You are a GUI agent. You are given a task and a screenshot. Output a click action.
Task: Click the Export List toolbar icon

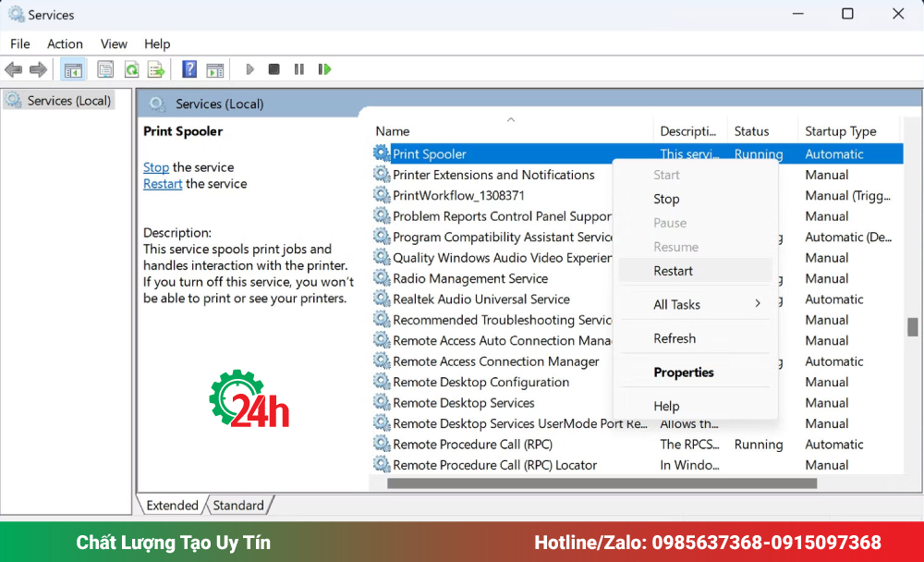pyautogui.click(x=156, y=69)
